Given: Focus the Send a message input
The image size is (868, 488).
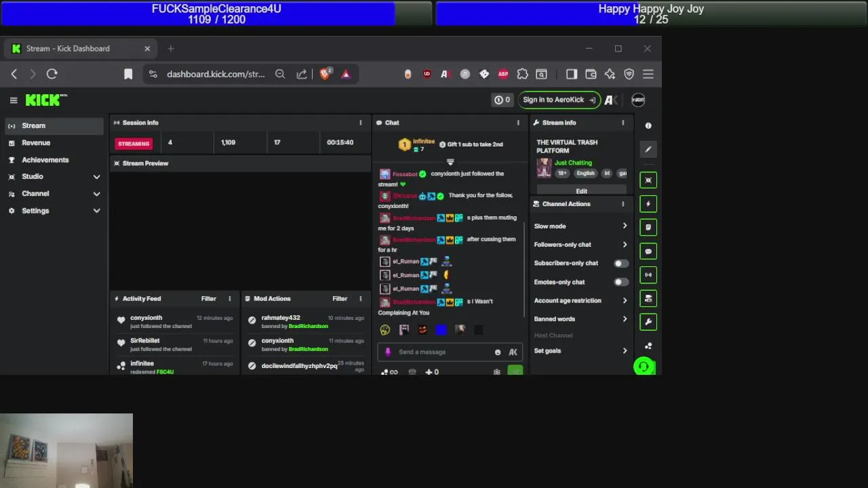Looking at the screenshot, I should click(444, 352).
